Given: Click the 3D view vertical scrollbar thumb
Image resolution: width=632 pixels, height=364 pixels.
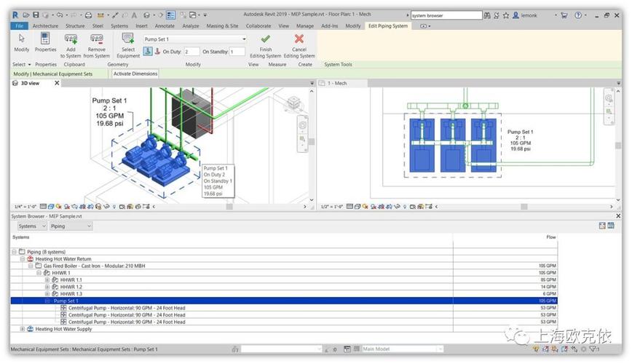Looking at the screenshot, I should tap(311, 142).
